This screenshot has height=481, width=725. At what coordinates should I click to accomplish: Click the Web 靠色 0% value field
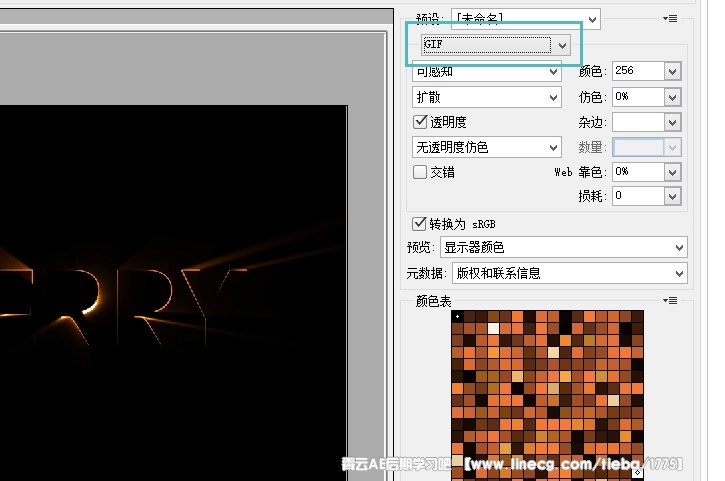639,172
